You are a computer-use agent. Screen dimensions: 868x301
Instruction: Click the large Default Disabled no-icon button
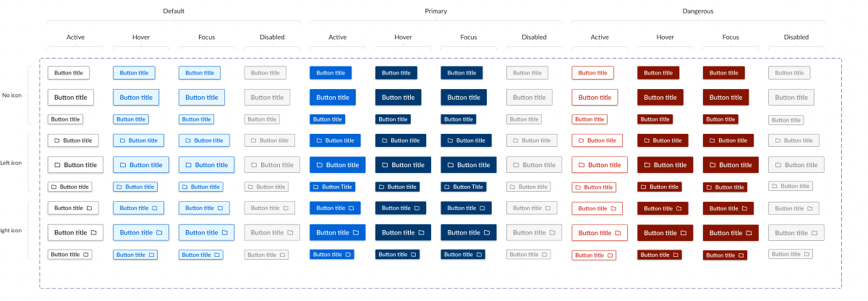pos(268,97)
